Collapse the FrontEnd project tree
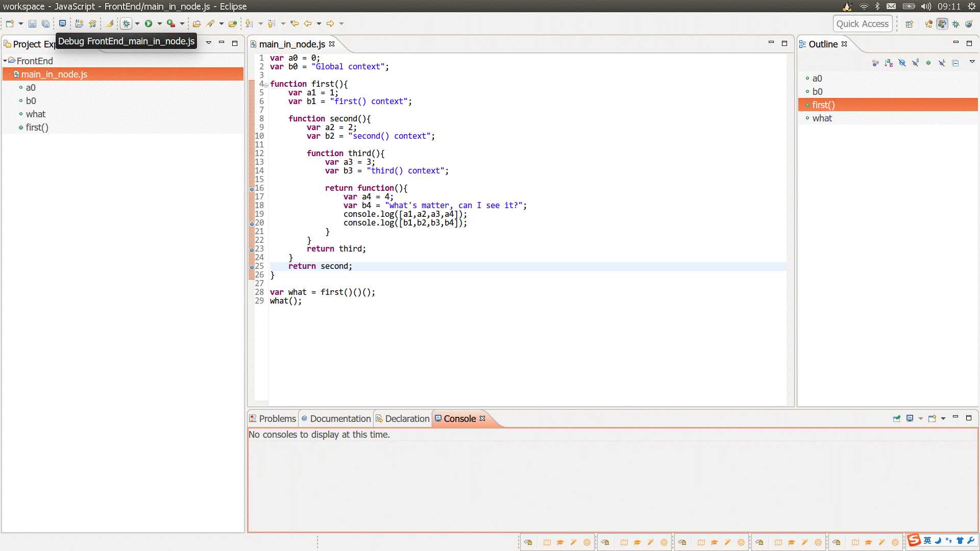This screenshot has width=980, height=551. 5,61
